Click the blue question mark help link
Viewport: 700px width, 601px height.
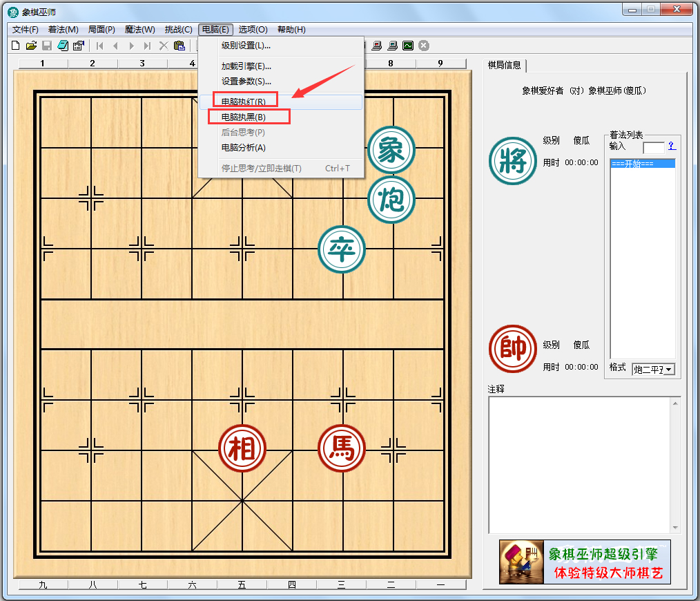click(672, 146)
